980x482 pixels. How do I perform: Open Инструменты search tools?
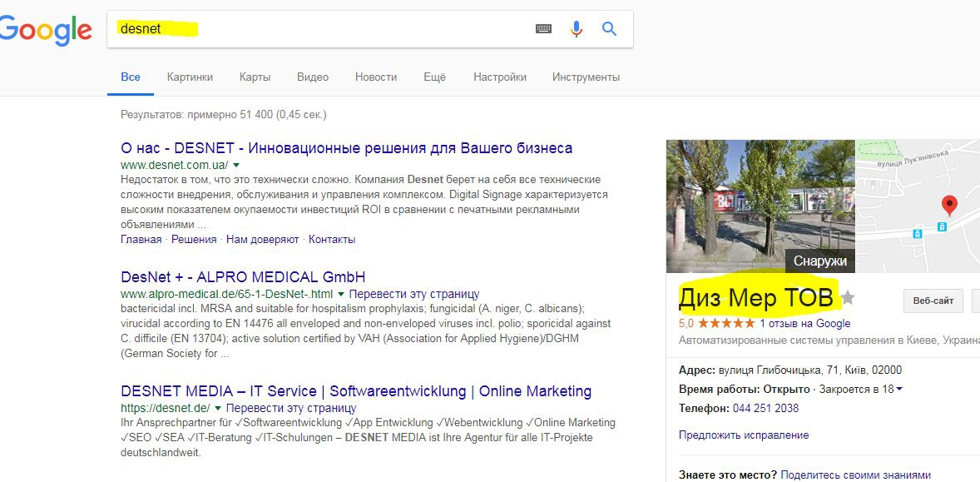(587, 77)
